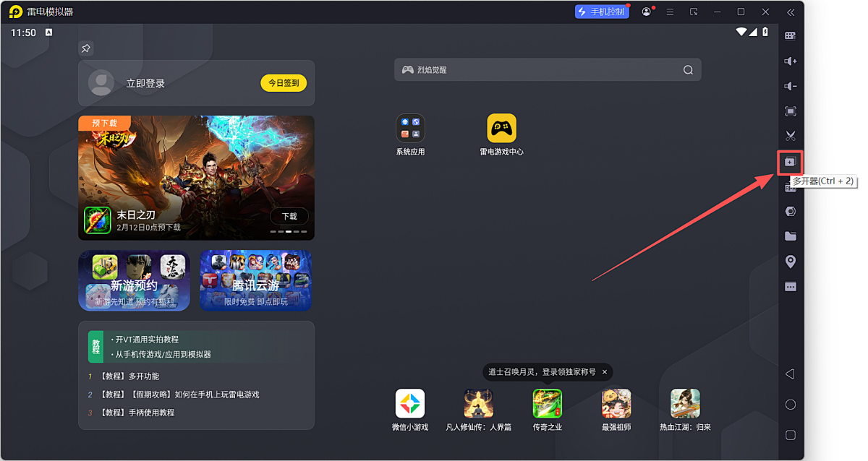Open the shared folder icon in sidebar
This screenshot has width=868, height=461.
pos(791,236)
